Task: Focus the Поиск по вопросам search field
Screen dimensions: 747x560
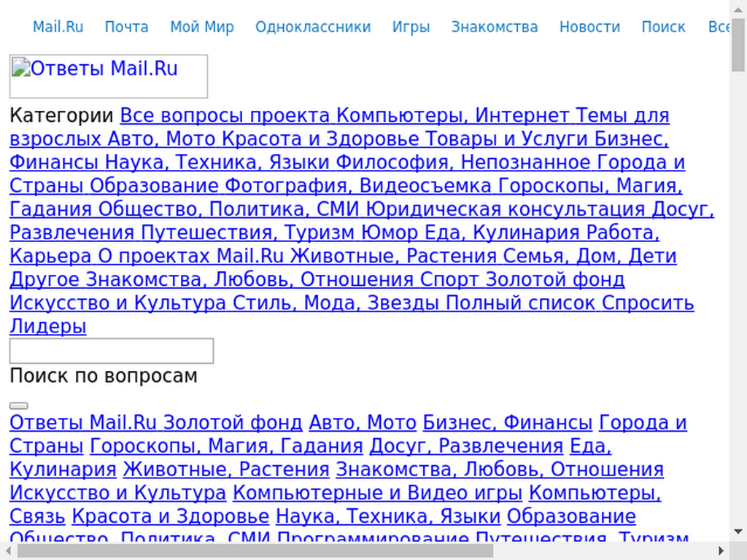Action: coord(112,351)
